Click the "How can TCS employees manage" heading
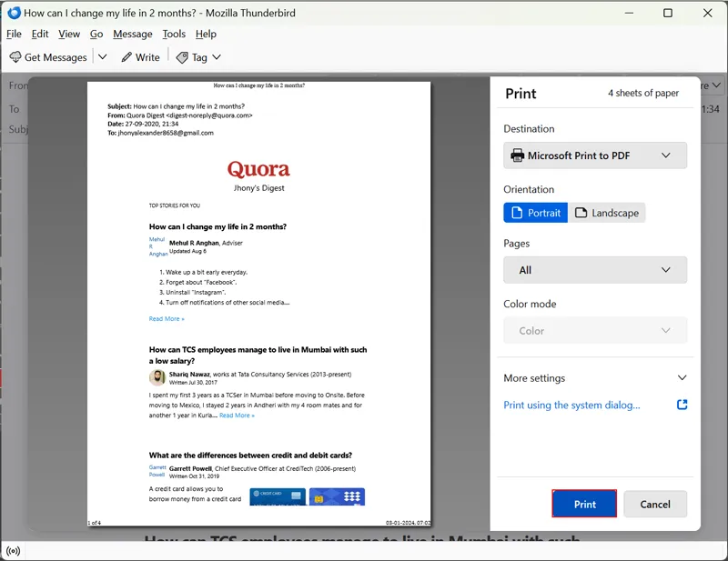 [x=258, y=355]
